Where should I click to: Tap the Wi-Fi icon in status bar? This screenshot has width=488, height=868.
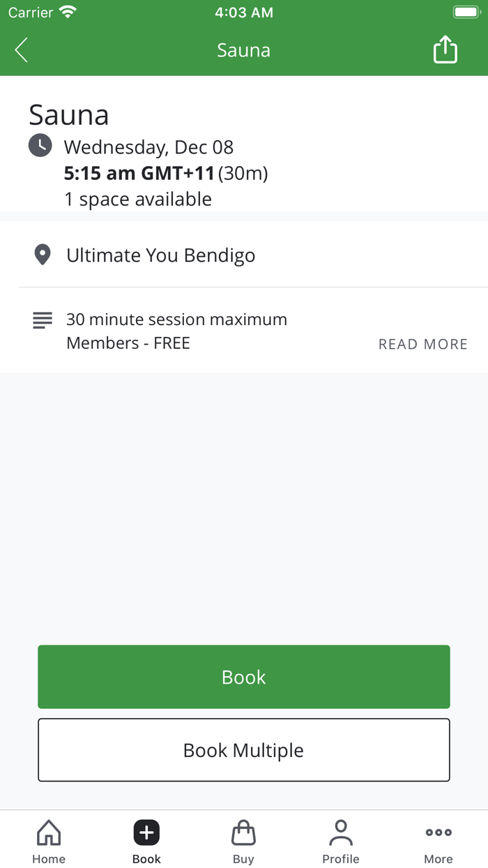tap(68, 13)
